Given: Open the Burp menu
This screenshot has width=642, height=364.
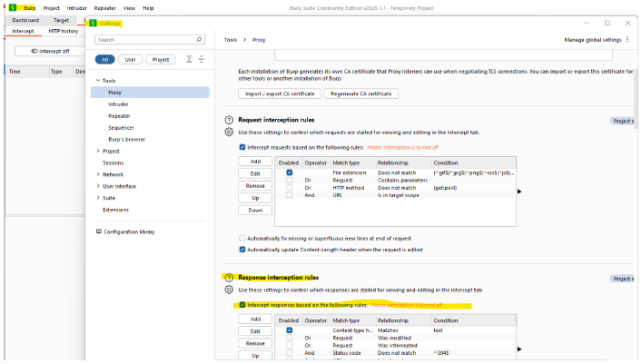Looking at the screenshot, I should (29, 8).
